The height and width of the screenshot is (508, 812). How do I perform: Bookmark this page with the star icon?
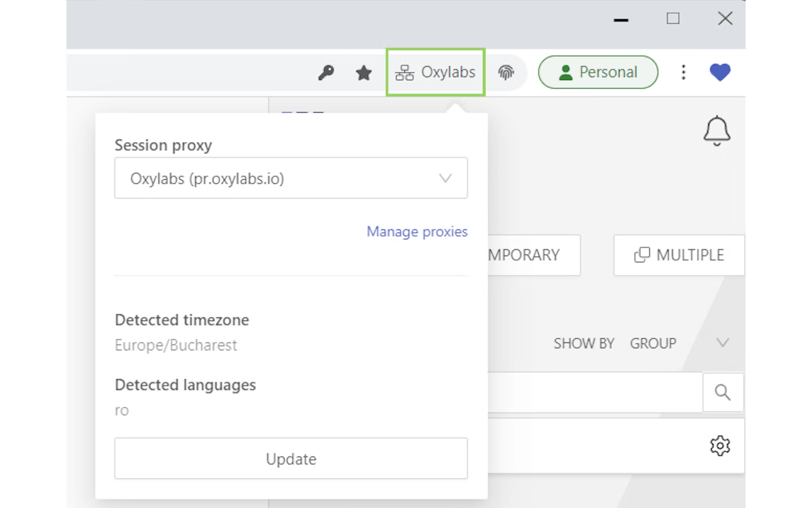point(363,73)
